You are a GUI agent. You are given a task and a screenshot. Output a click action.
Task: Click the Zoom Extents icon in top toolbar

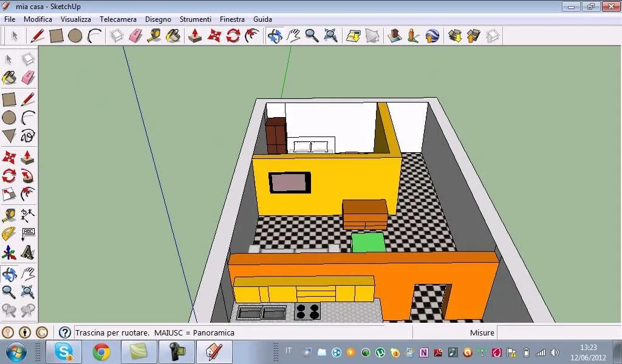click(x=330, y=36)
